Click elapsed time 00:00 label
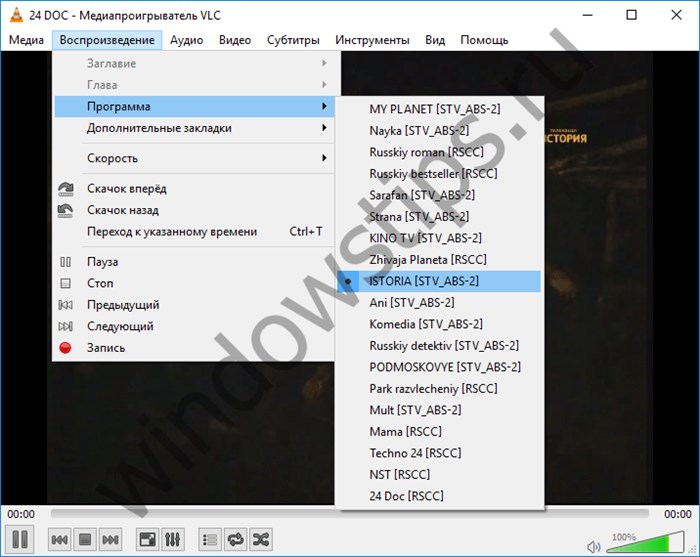Image resolution: width=700 pixels, height=557 pixels. pos(21,514)
